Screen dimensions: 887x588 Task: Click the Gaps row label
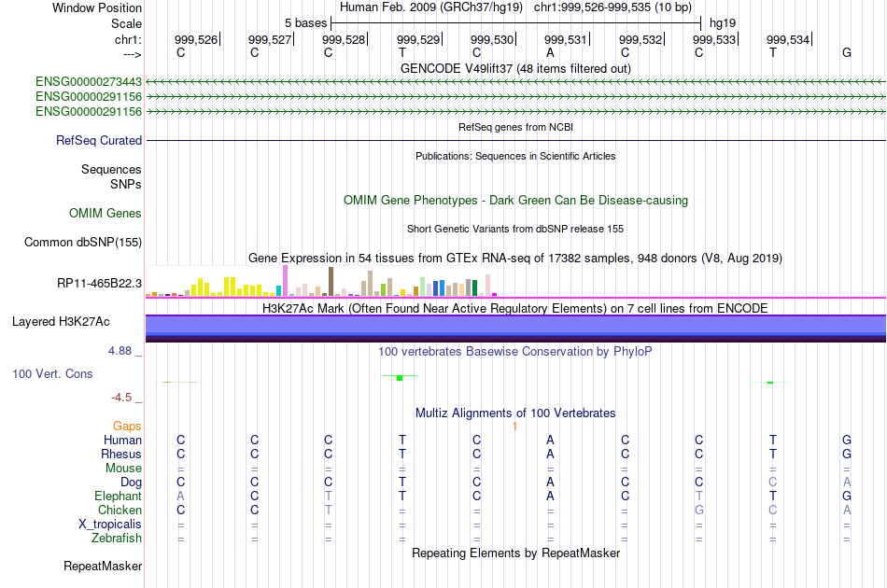tap(127, 427)
